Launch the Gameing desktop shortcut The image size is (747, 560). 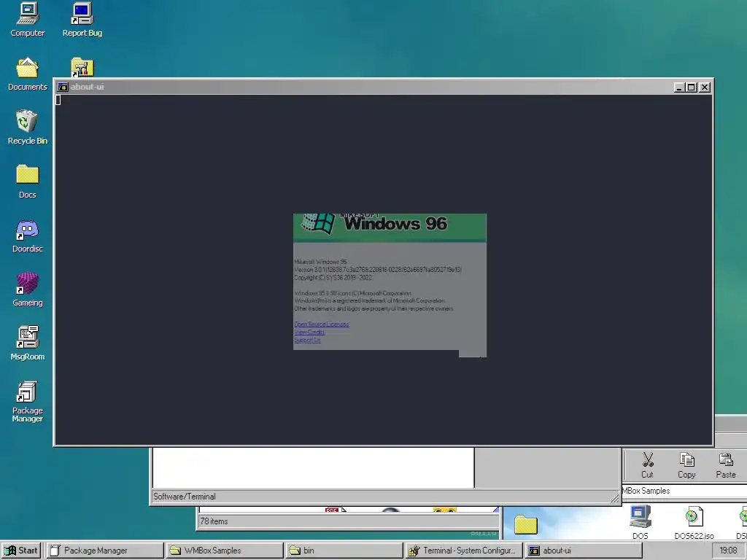pyautogui.click(x=28, y=289)
